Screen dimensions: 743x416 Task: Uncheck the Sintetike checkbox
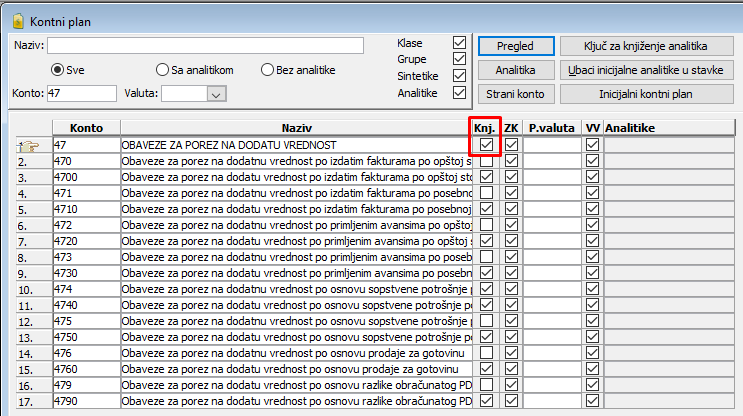coord(459,76)
